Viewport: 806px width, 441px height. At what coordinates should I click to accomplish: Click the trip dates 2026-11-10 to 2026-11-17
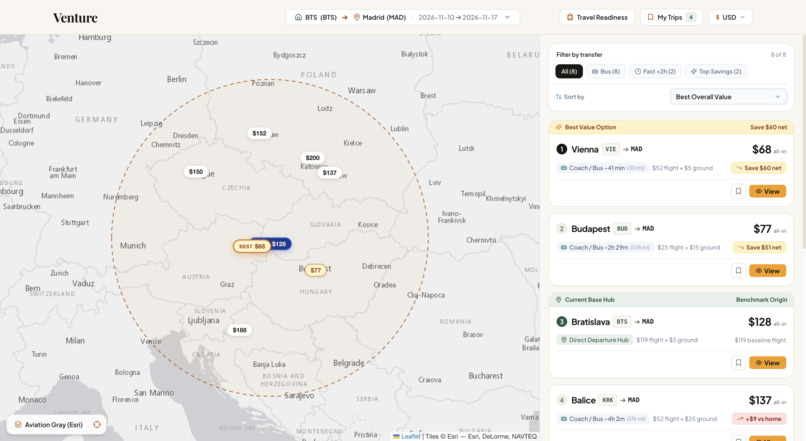click(457, 17)
